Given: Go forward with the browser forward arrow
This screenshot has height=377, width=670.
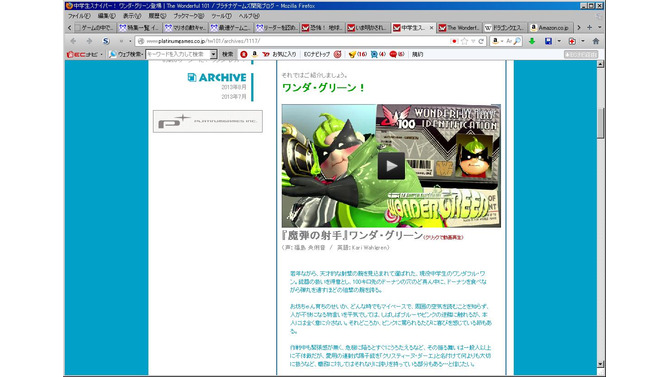Looking at the screenshot, I should click(89, 41).
